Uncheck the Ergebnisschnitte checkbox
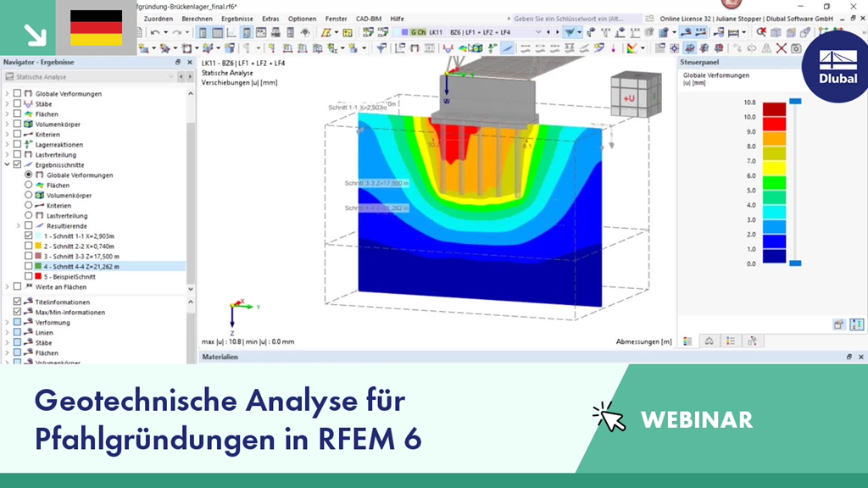The width and height of the screenshot is (868, 488). [17, 164]
